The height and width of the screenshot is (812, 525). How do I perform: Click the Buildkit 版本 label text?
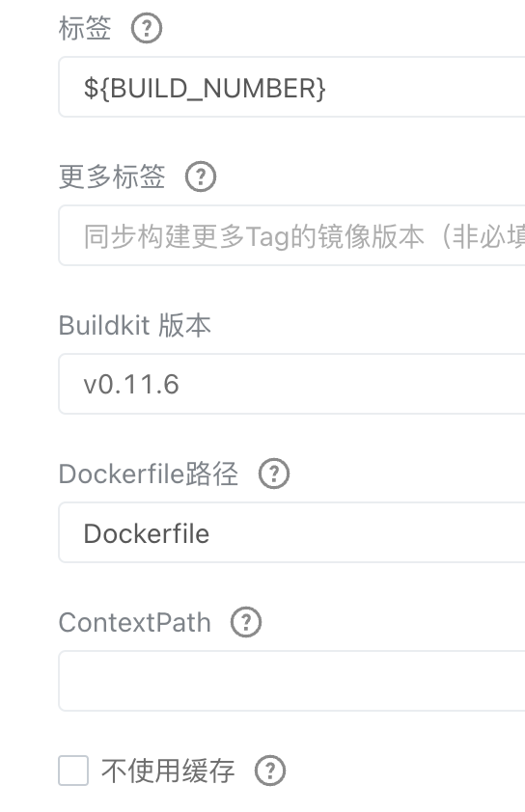coord(135,326)
